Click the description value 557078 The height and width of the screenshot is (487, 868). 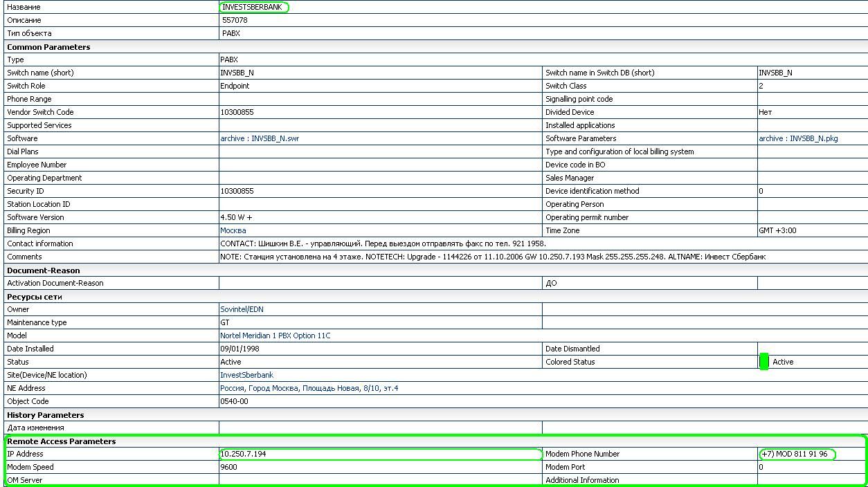[235, 20]
